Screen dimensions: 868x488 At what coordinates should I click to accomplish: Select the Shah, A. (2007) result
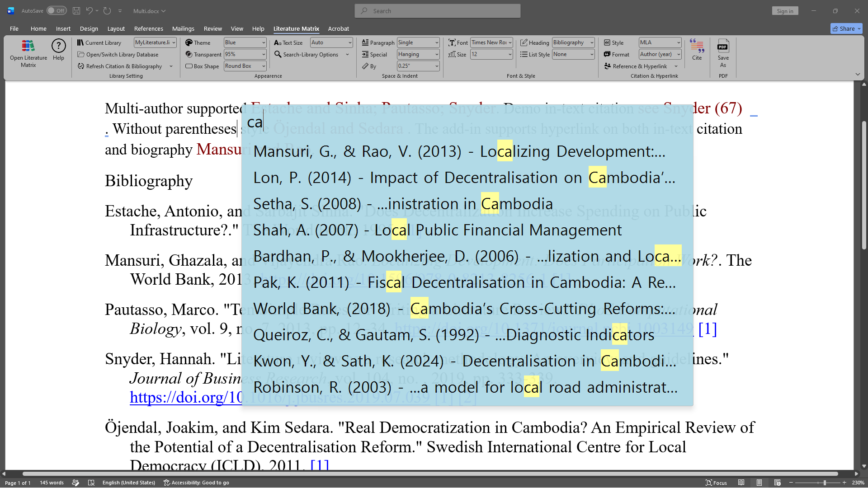tap(467, 230)
